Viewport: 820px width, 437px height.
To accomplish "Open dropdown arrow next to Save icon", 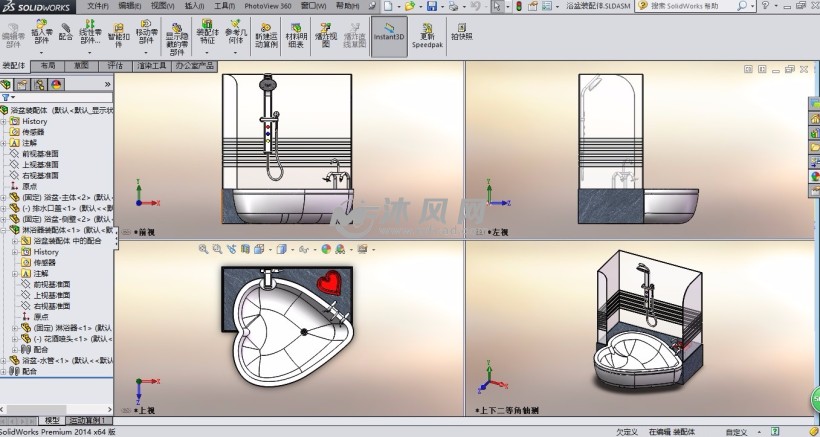I will 442,6.
